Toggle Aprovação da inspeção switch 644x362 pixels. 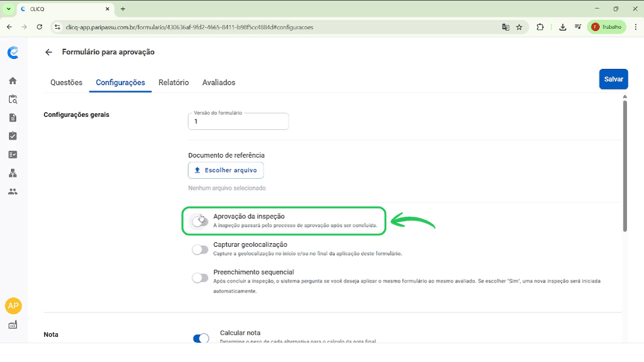coord(200,221)
